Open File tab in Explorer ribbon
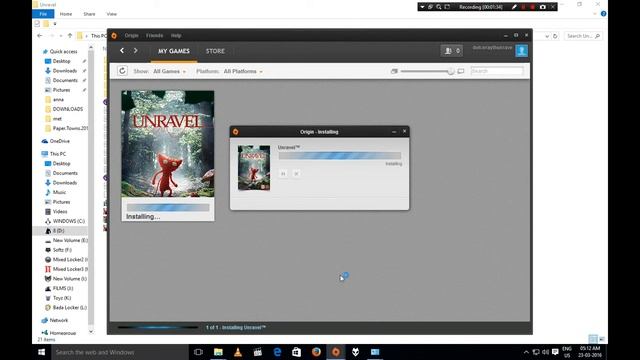The width and height of the screenshot is (640, 360). 43,14
